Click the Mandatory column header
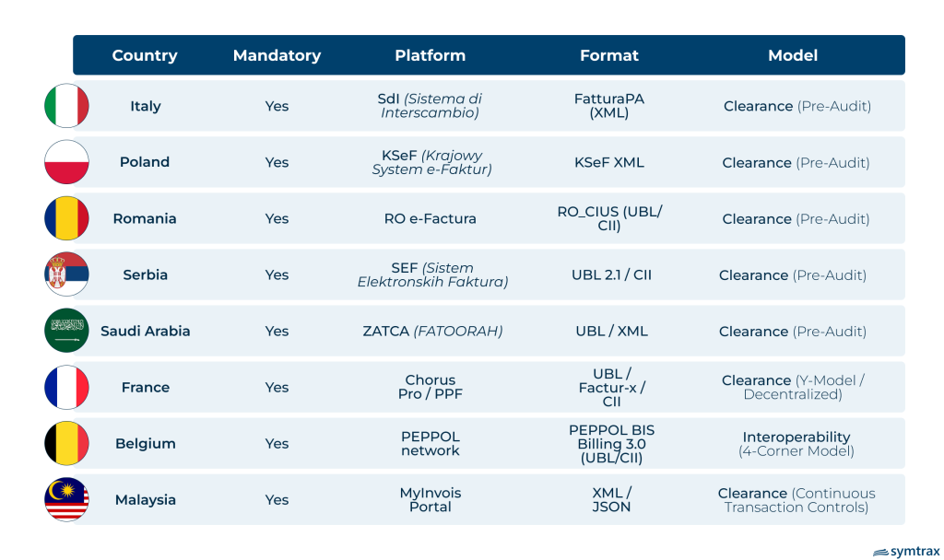This screenshot has width=944, height=560. pos(277,55)
